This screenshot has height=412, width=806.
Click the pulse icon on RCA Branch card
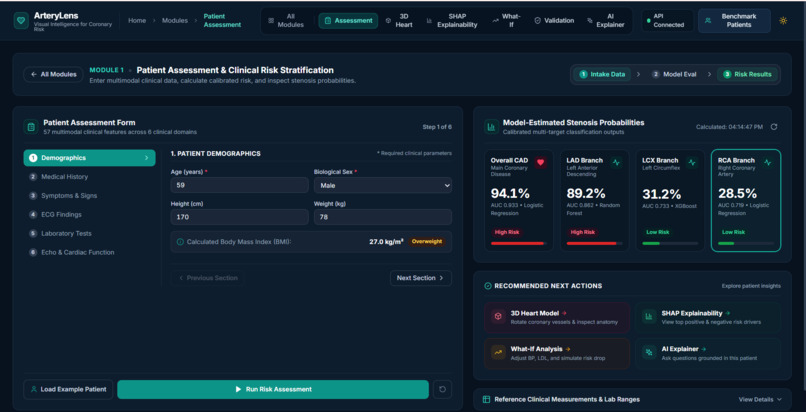pyautogui.click(x=767, y=162)
